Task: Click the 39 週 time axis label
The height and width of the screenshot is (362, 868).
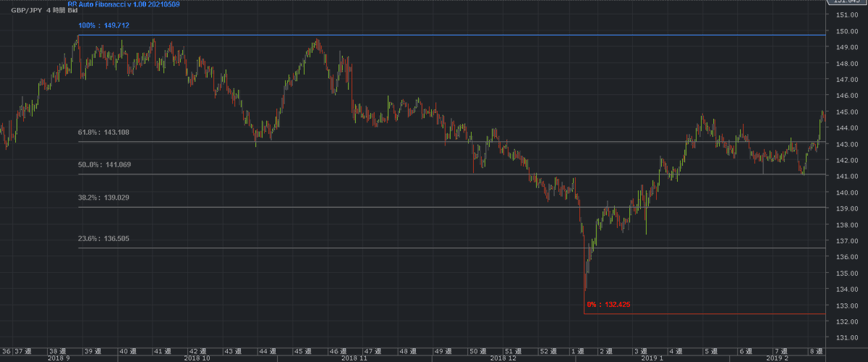Action: pyautogui.click(x=93, y=350)
